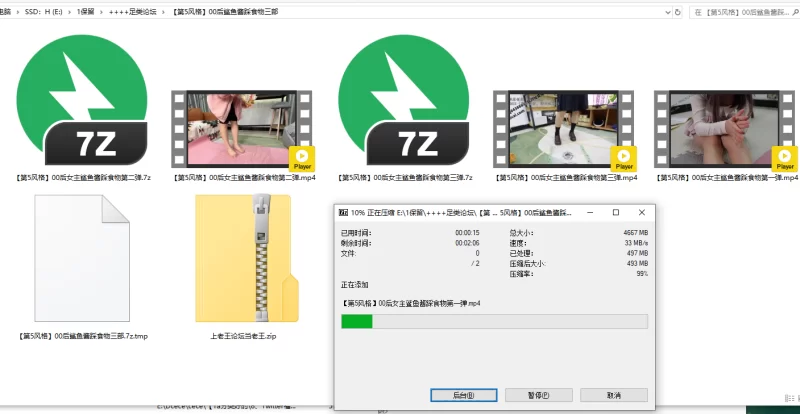Click the green compression progress bar
The height and width of the screenshot is (414, 800).
pyautogui.click(x=494, y=322)
